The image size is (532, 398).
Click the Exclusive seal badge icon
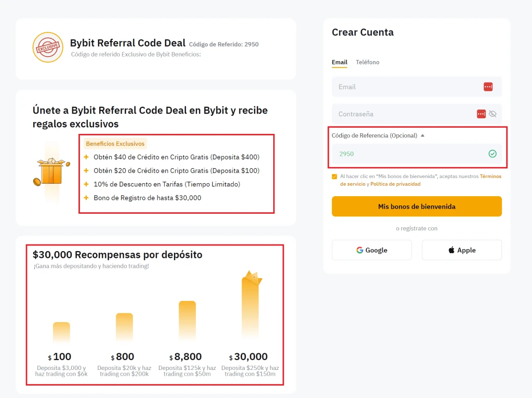(47, 47)
